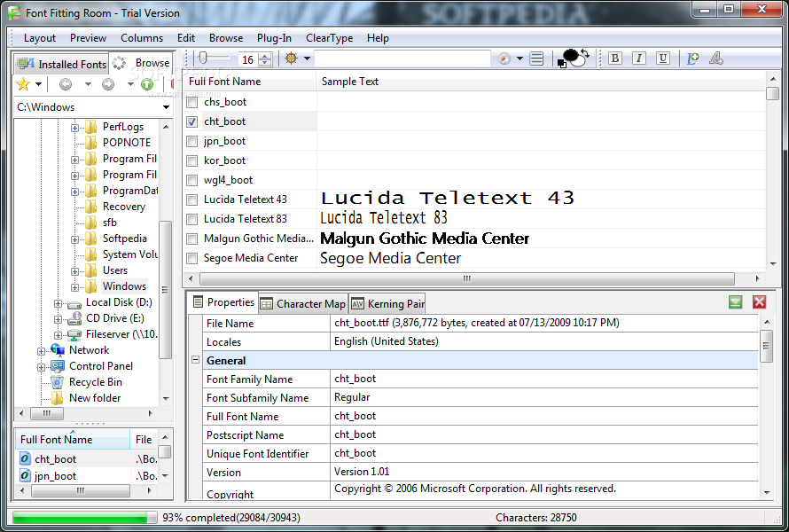Expand the Users folder node
This screenshot has width=789, height=532.
pyautogui.click(x=74, y=271)
